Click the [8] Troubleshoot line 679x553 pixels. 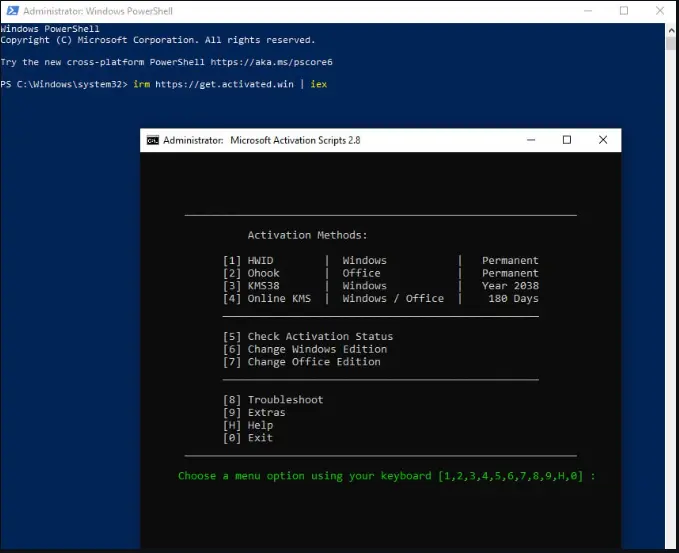click(273, 400)
